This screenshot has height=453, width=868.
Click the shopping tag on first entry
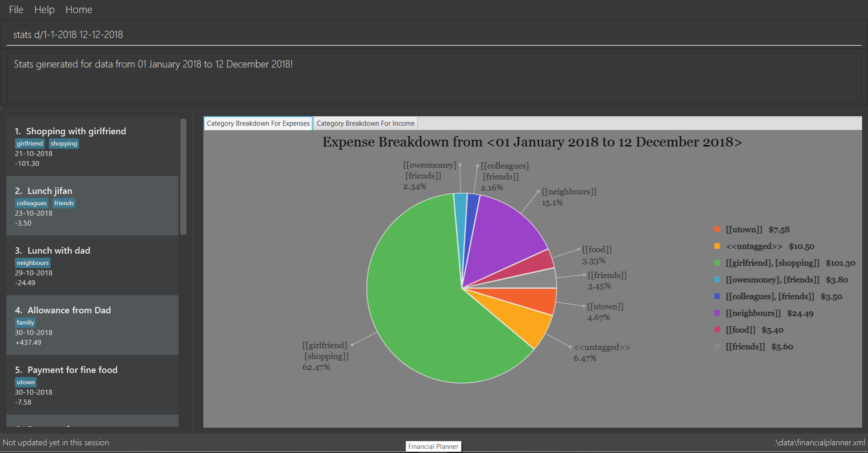64,143
